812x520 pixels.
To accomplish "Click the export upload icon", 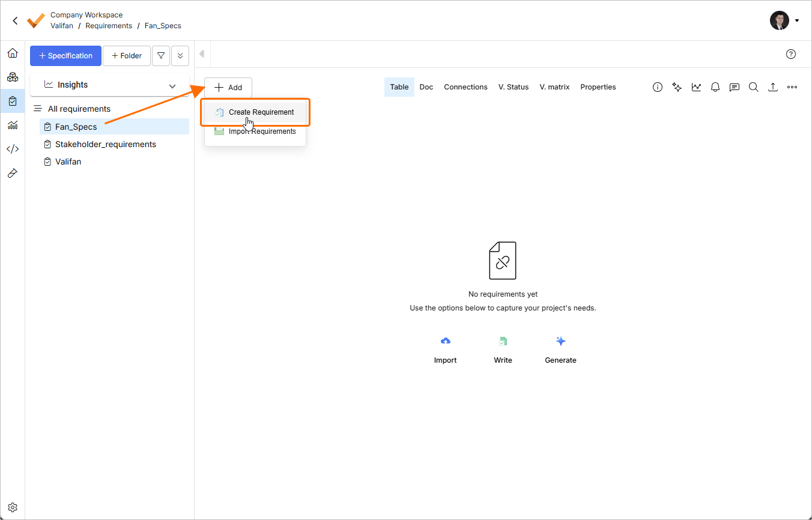I will click(x=773, y=87).
